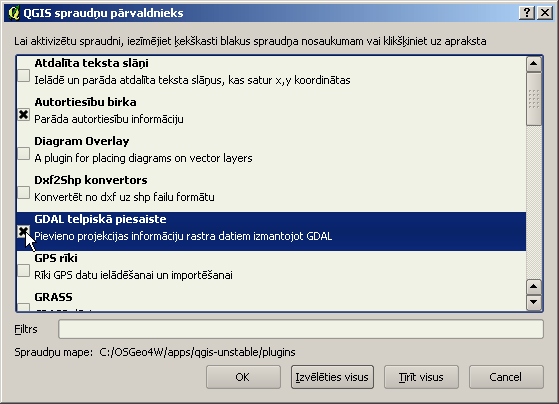Click the scrollbar up arrow at top
This screenshot has width=559, height=404.
click(x=534, y=64)
